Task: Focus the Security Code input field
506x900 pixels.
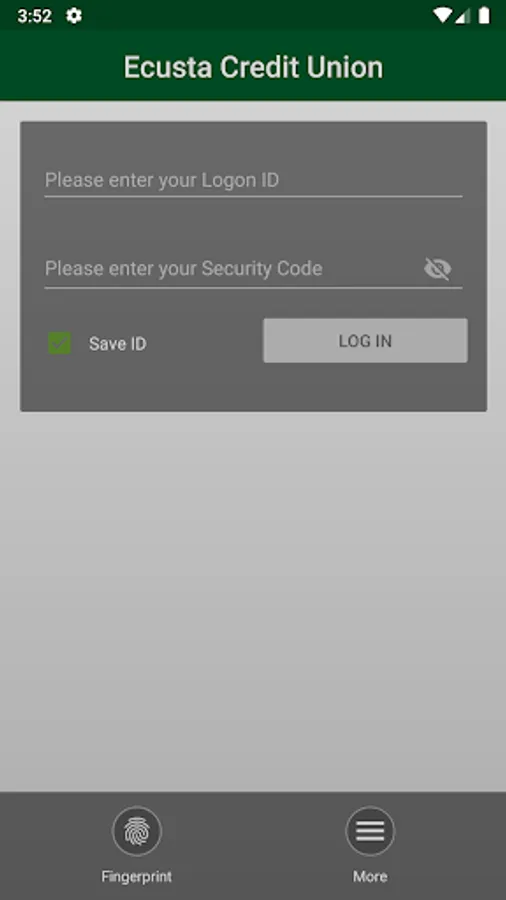Action: pos(232,269)
